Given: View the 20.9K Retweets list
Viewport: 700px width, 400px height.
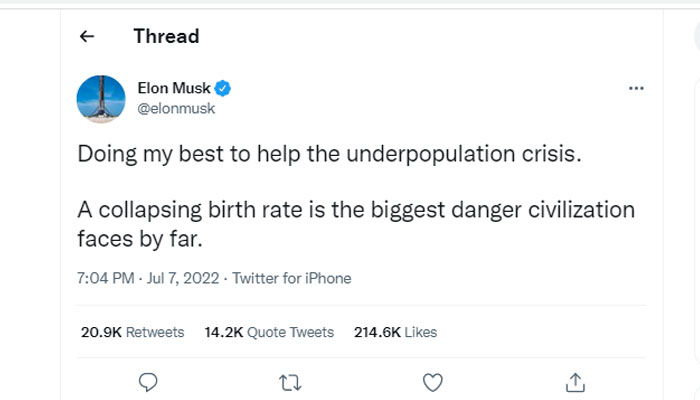Looking at the screenshot, I should pyautogui.click(x=132, y=332).
